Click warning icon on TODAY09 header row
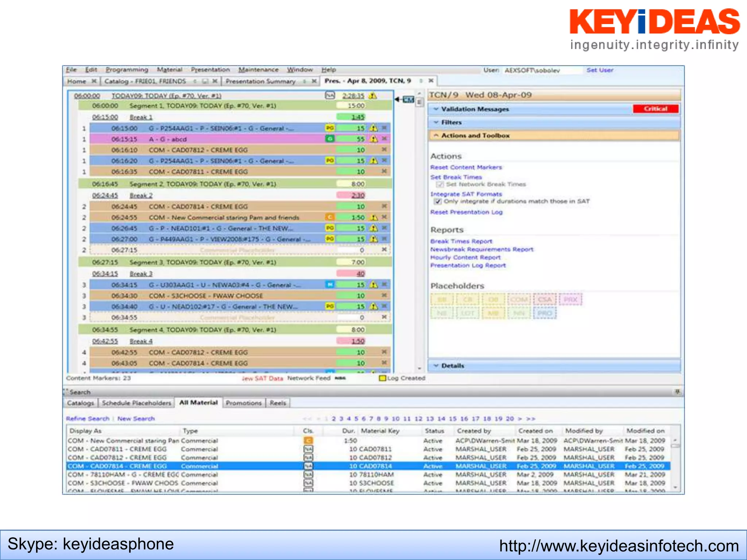Viewport: 747px width, 560px height. coord(372,96)
